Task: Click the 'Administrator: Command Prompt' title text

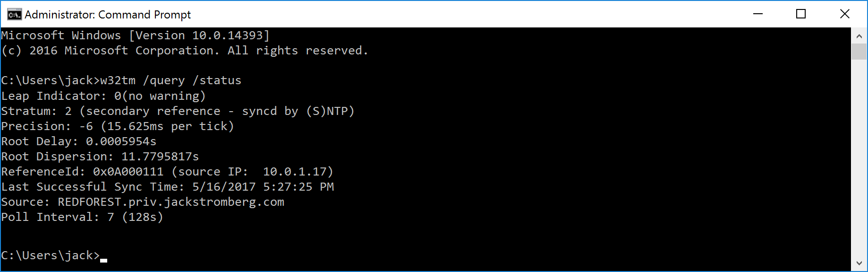Action: tap(108, 15)
